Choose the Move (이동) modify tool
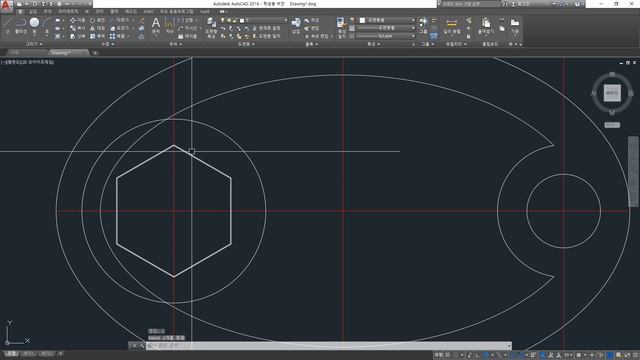Image resolution: width=640 pixels, height=360 pixels. coord(77,20)
